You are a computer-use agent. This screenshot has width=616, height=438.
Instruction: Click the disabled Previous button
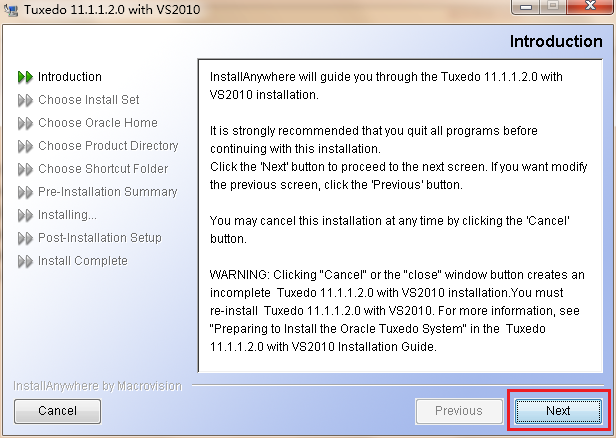coord(458,410)
